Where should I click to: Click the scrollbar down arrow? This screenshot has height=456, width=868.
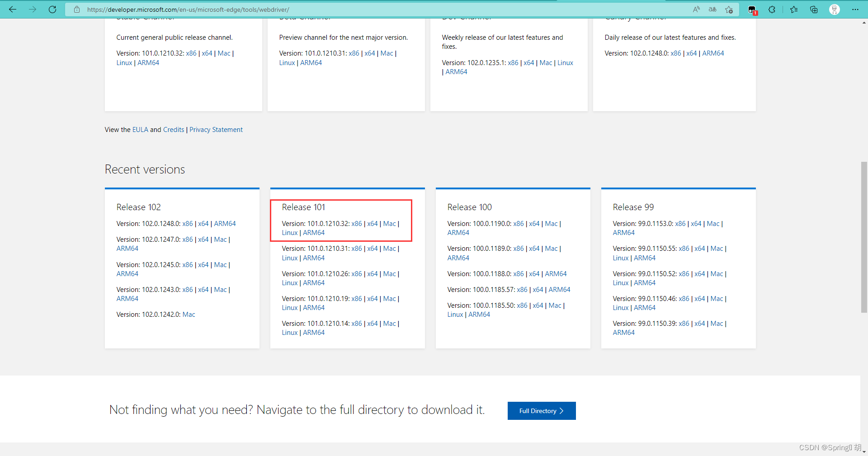point(864,451)
